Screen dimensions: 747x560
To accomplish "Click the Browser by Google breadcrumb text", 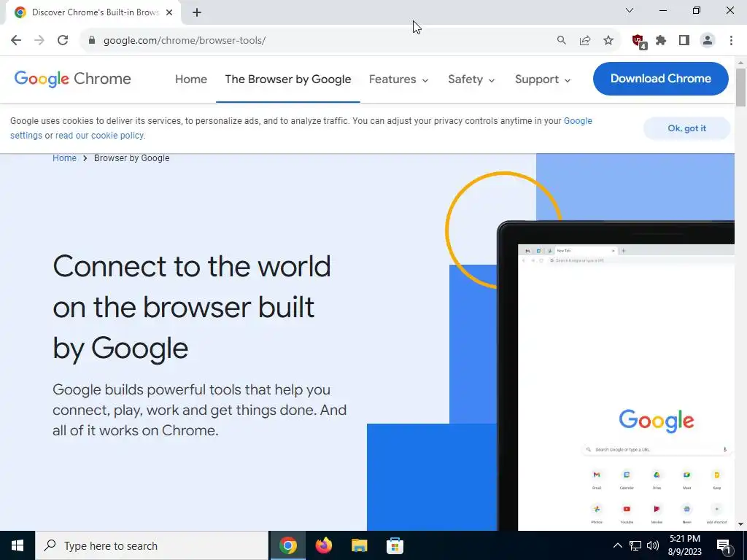I will [x=131, y=158].
